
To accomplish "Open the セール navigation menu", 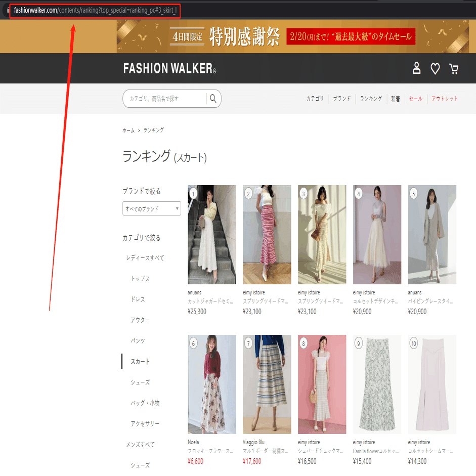I will click(416, 99).
